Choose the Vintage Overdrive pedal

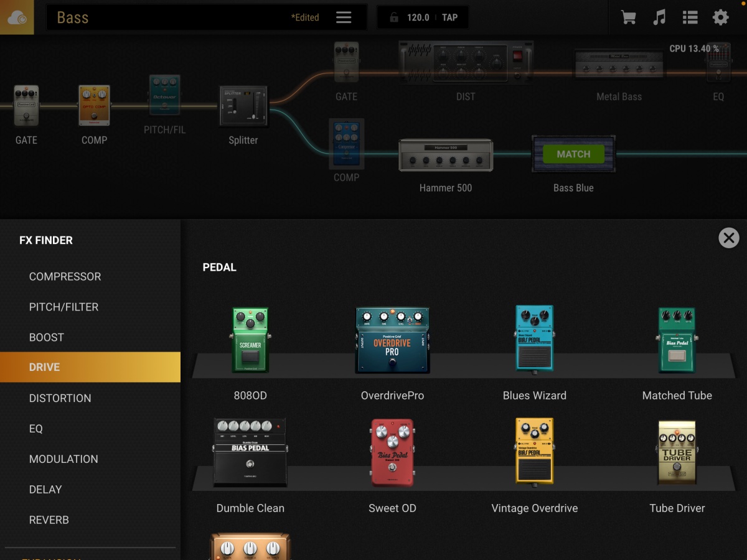point(535,452)
